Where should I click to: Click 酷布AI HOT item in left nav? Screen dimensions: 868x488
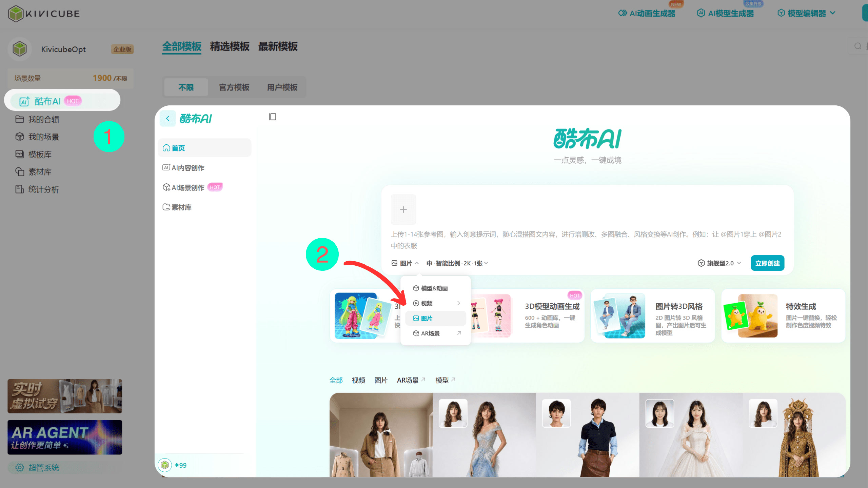pos(62,101)
